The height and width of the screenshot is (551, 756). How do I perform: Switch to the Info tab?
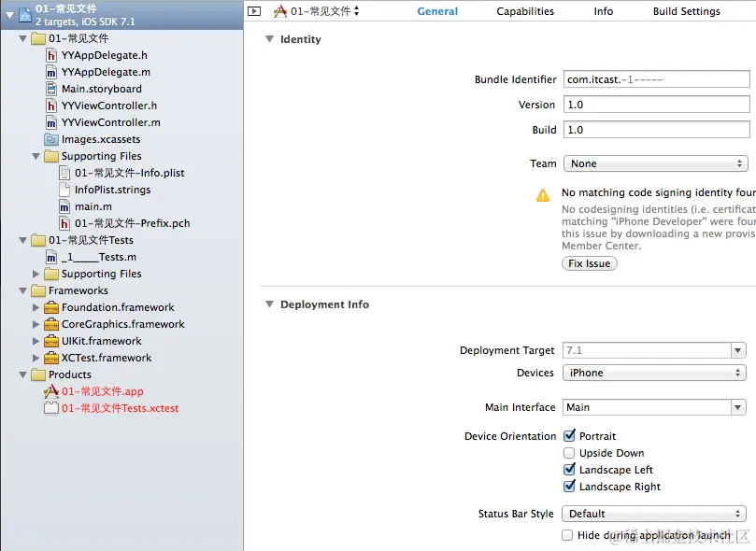coord(603,11)
